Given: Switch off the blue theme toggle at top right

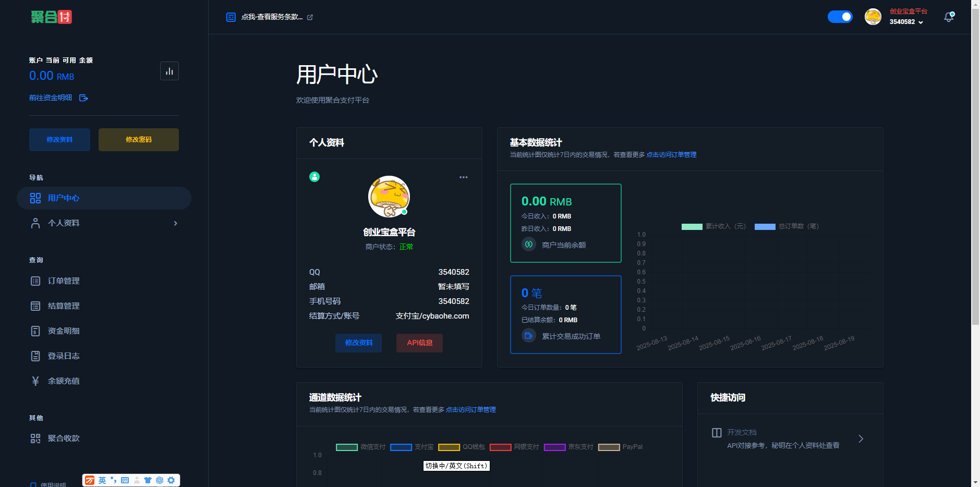Looking at the screenshot, I should pyautogui.click(x=840, y=17).
